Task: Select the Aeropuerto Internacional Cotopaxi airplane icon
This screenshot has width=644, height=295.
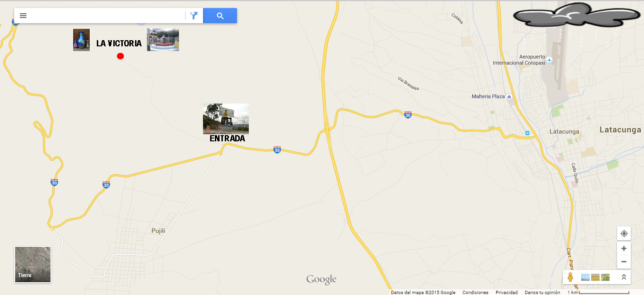Action: coord(550,60)
